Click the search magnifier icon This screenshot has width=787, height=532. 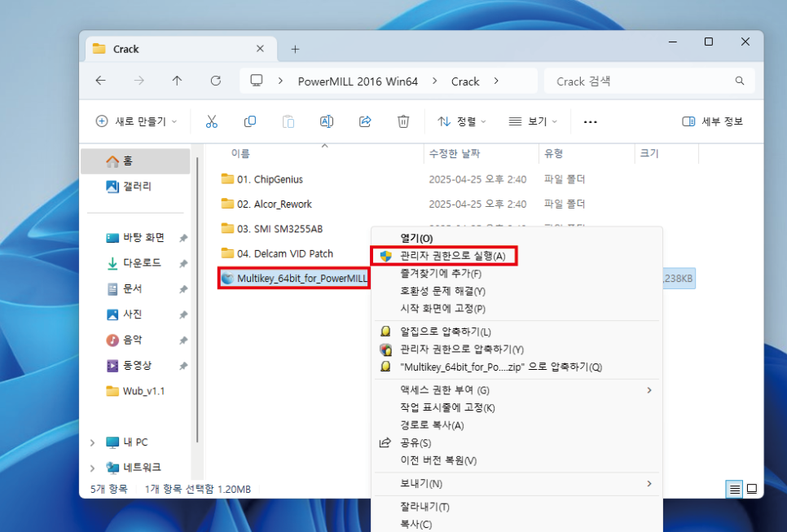click(739, 81)
